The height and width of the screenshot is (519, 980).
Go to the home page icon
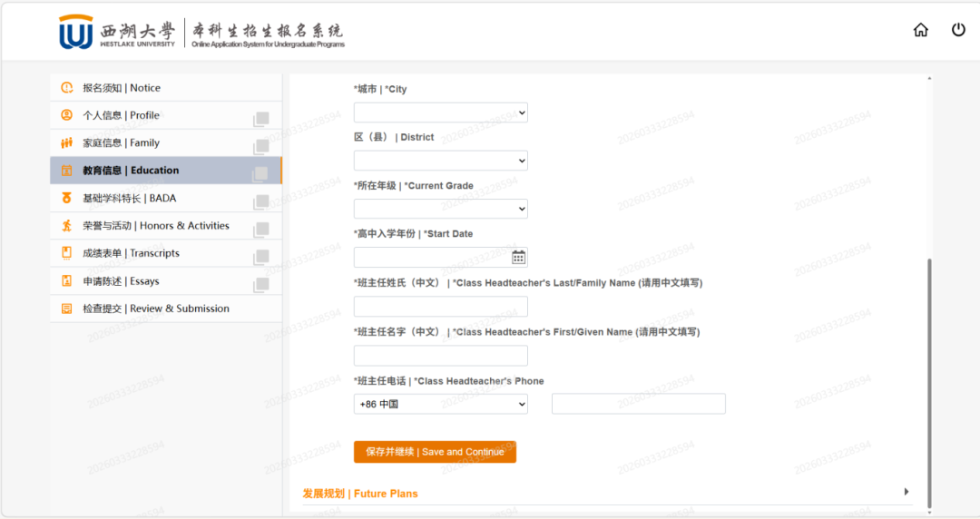921,30
